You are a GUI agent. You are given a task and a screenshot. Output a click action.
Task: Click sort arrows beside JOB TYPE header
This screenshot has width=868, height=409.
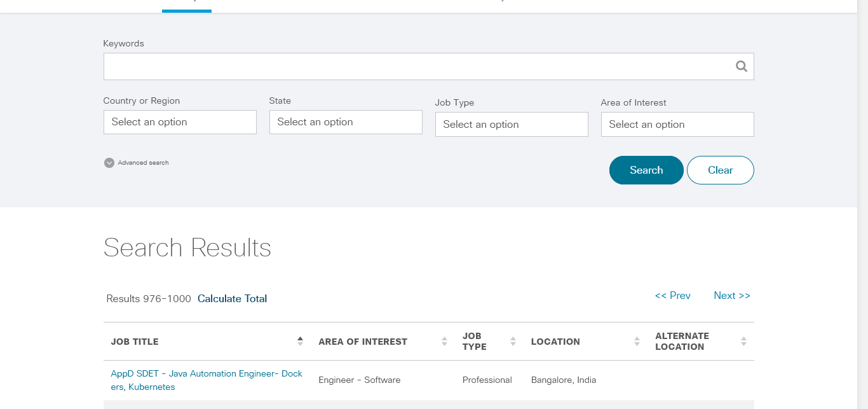tap(513, 342)
